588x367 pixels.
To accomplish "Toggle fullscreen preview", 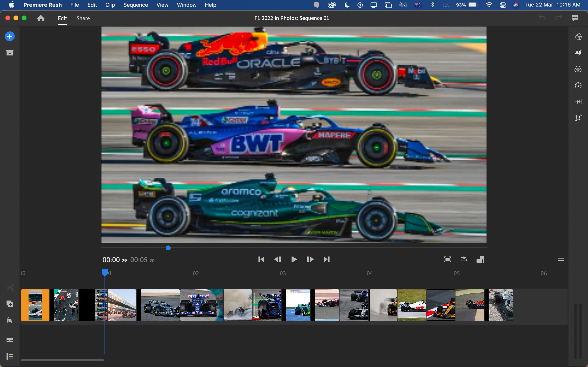I will tap(447, 259).
